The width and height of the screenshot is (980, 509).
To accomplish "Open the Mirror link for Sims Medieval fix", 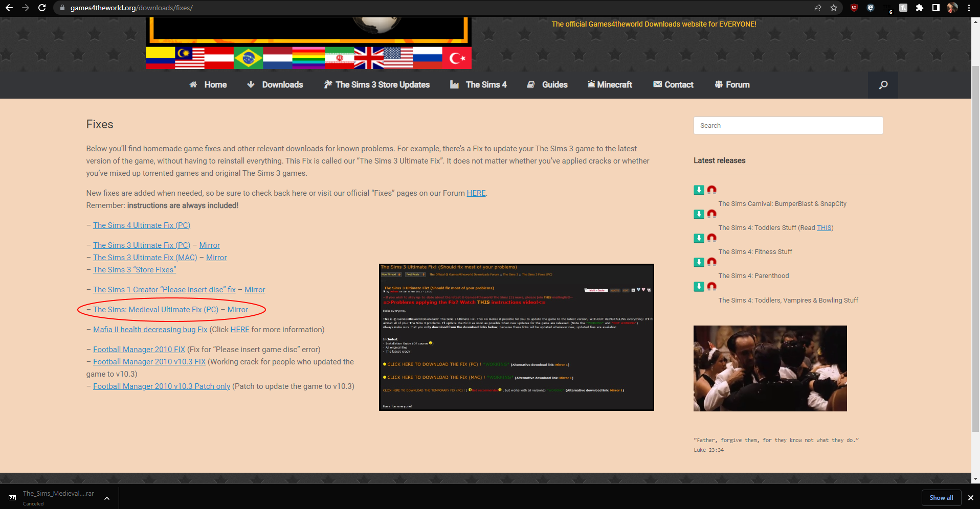I will point(238,310).
